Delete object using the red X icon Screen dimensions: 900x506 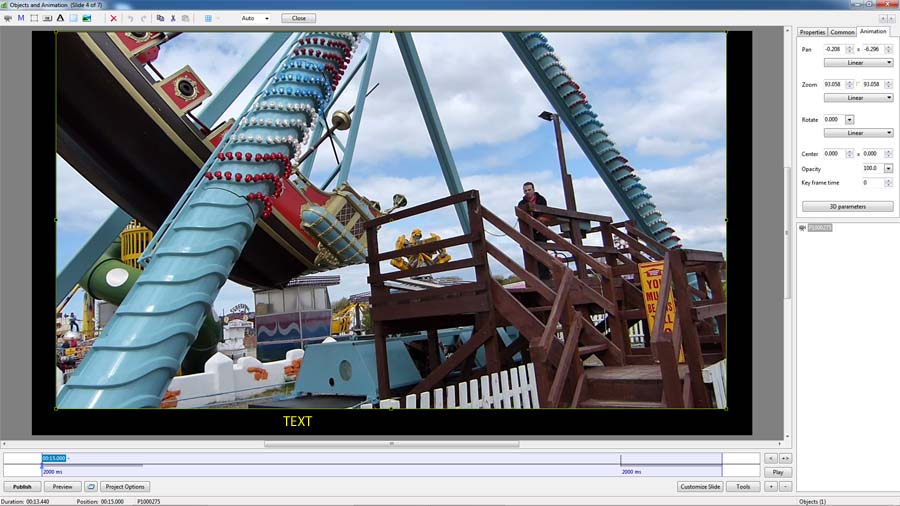coord(113,18)
